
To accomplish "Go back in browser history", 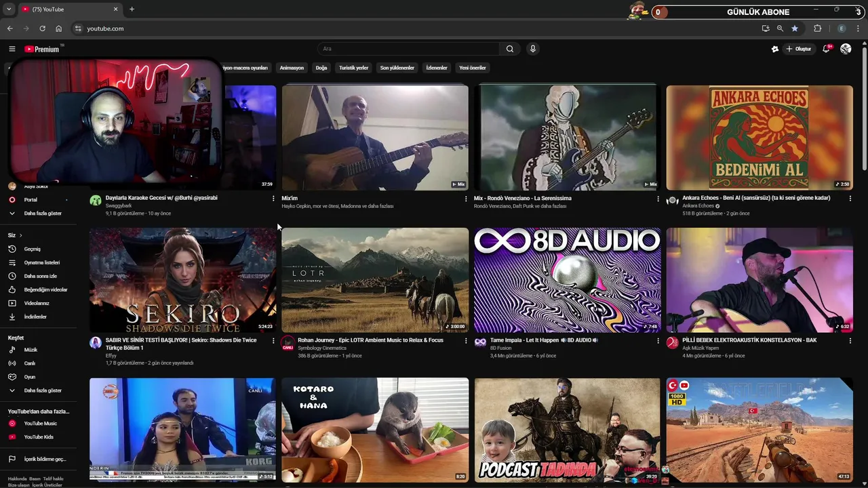I will point(9,28).
